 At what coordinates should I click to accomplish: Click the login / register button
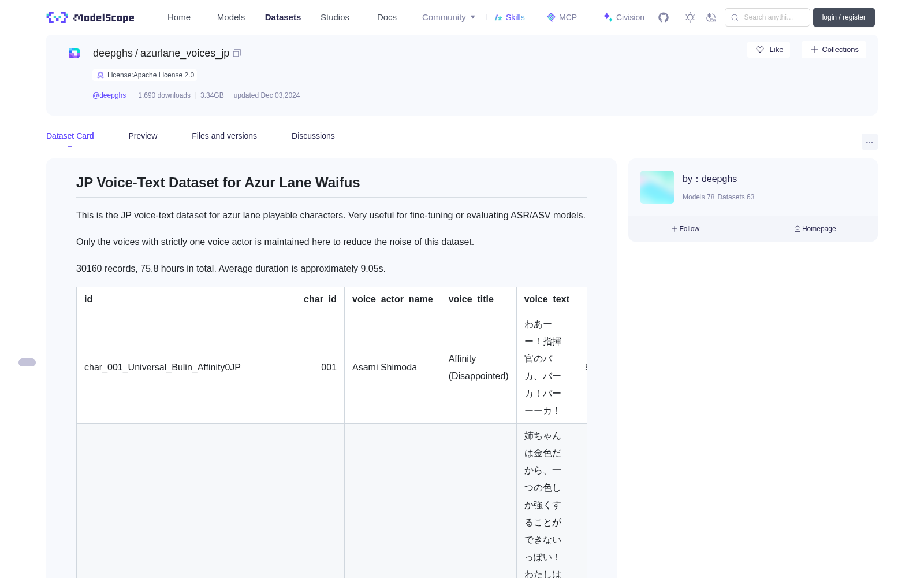coord(844,17)
